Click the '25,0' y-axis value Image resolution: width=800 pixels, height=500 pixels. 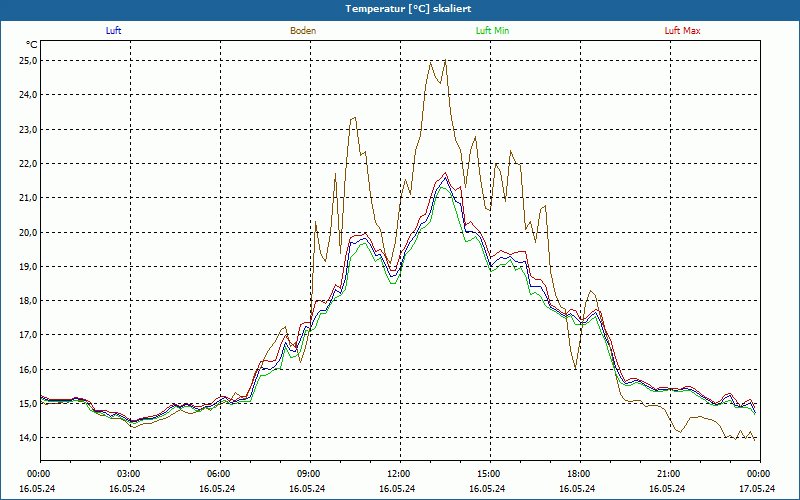[28, 61]
